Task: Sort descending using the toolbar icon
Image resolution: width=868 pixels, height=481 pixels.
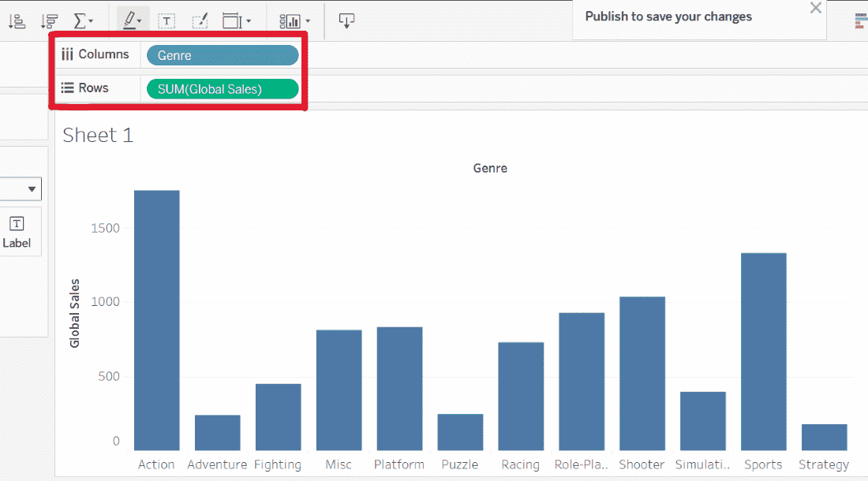Action: [x=49, y=21]
